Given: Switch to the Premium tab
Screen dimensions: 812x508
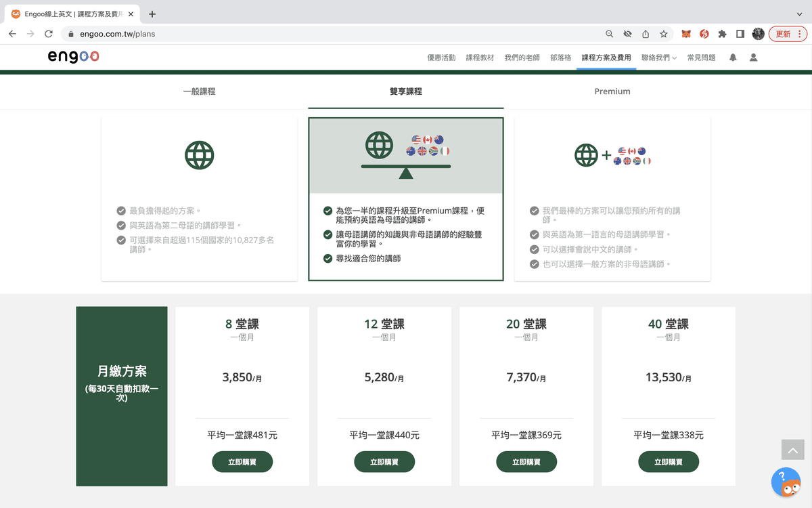Looking at the screenshot, I should [612, 91].
